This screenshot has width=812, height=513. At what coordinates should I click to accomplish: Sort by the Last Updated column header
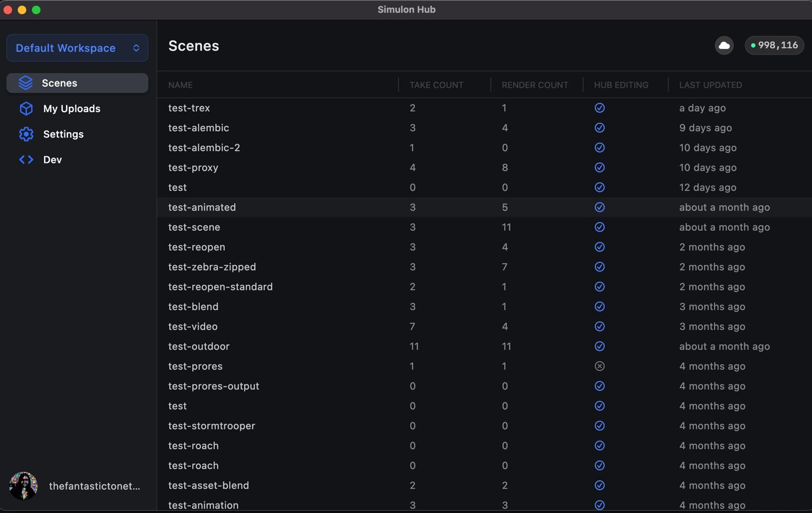tap(710, 85)
